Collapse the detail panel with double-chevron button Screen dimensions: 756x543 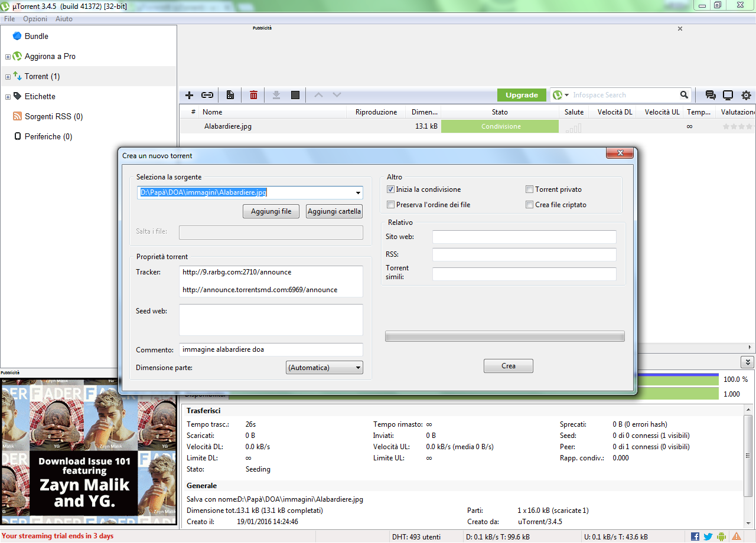[748, 362]
